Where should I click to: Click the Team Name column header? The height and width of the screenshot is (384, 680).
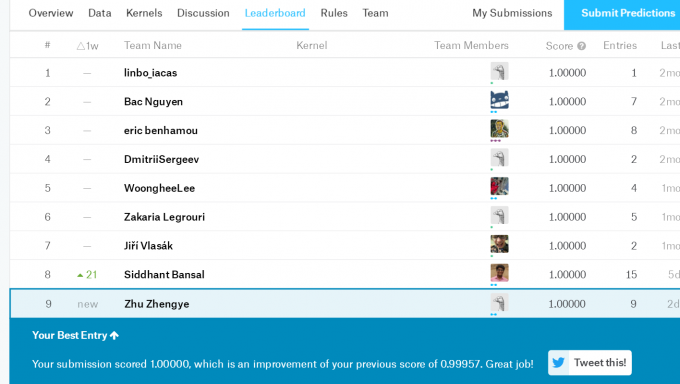(x=153, y=46)
